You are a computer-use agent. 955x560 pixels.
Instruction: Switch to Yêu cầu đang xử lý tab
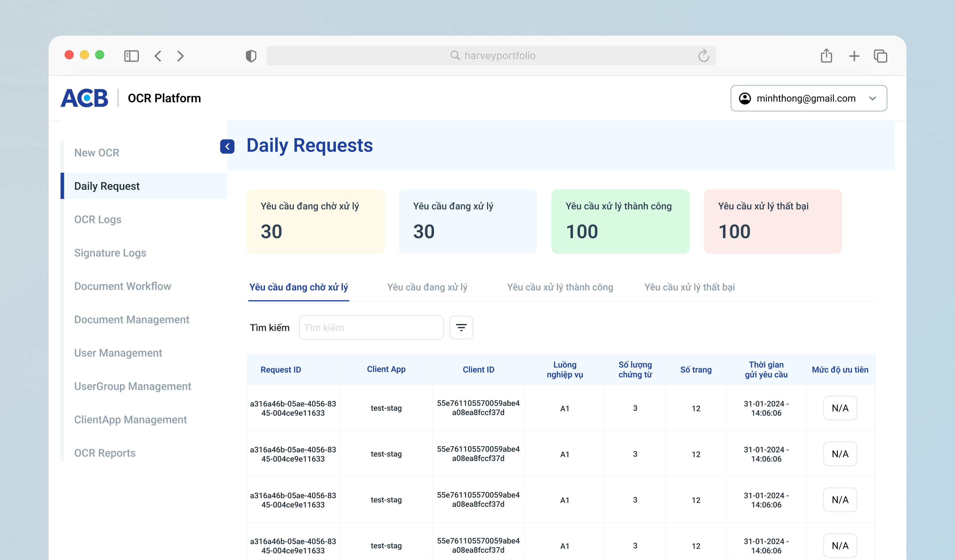pyautogui.click(x=427, y=287)
